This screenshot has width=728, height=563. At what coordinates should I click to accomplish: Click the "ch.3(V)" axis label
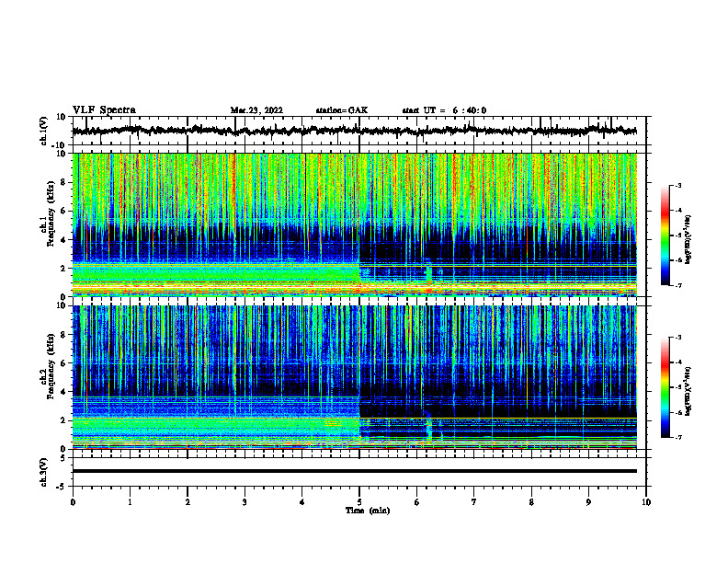pyautogui.click(x=44, y=472)
